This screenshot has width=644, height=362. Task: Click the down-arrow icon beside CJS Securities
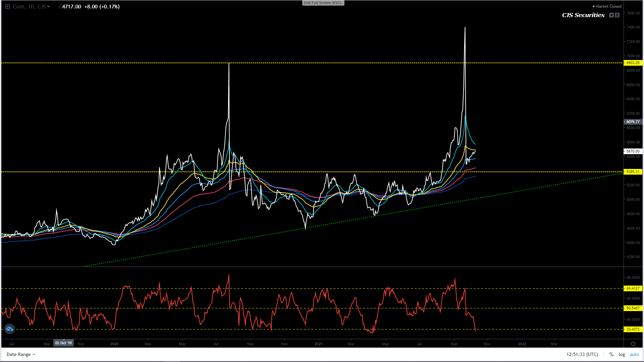point(611,15)
